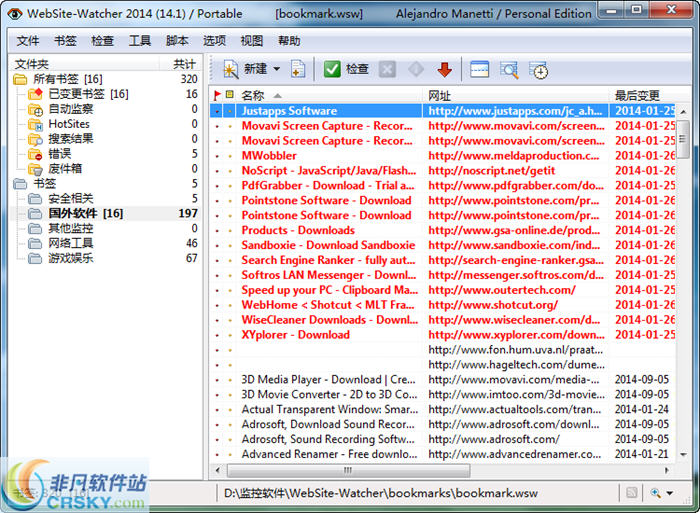The height and width of the screenshot is (513, 700).
Task: Select NoScript - JavaScript/Java/Flash bookmark
Action: [329, 171]
